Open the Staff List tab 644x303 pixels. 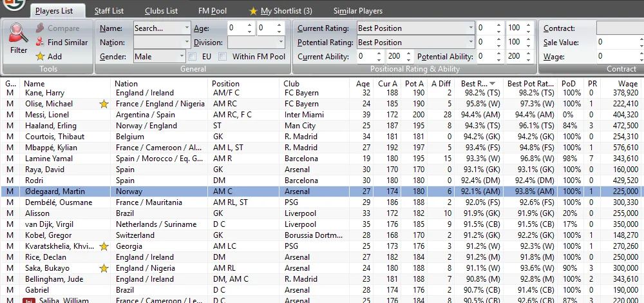point(109,11)
